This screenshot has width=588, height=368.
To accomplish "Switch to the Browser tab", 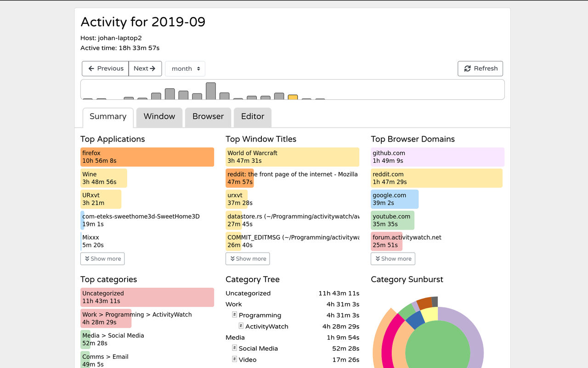I will coord(208,117).
